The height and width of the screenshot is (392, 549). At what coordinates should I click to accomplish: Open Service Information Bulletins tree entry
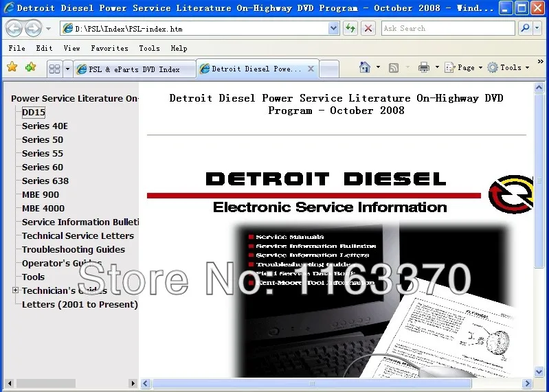pyautogui.click(x=80, y=222)
